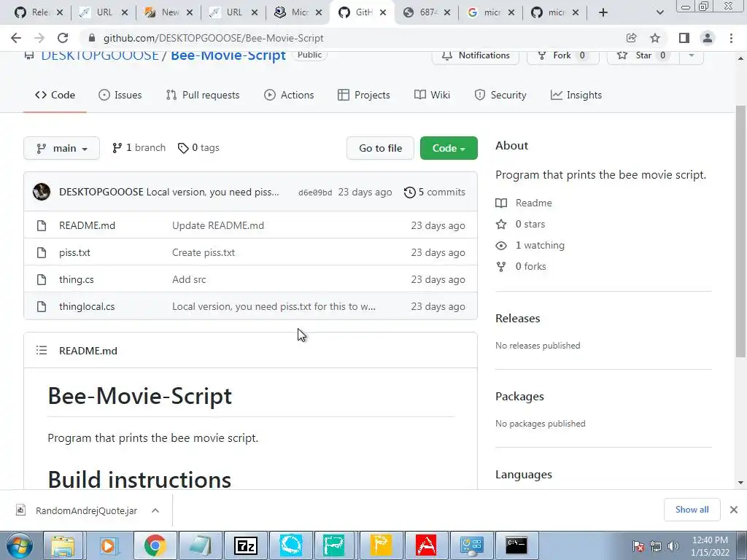Open the volume speaker tray icon
This screenshot has height=560, width=747.
[x=673, y=546]
